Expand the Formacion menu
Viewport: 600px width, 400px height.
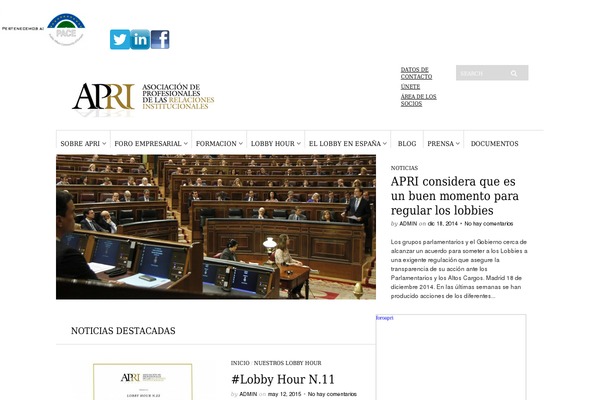[x=219, y=144]
